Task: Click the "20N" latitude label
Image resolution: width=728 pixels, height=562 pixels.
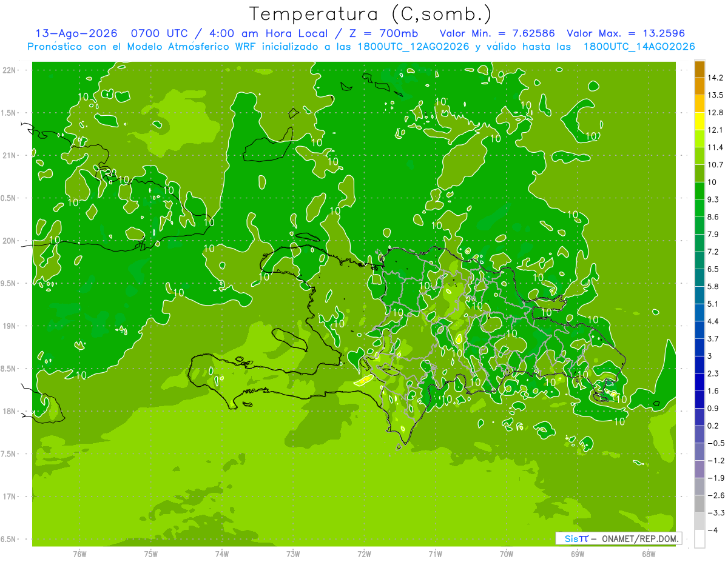Action: tap(10, 241)
